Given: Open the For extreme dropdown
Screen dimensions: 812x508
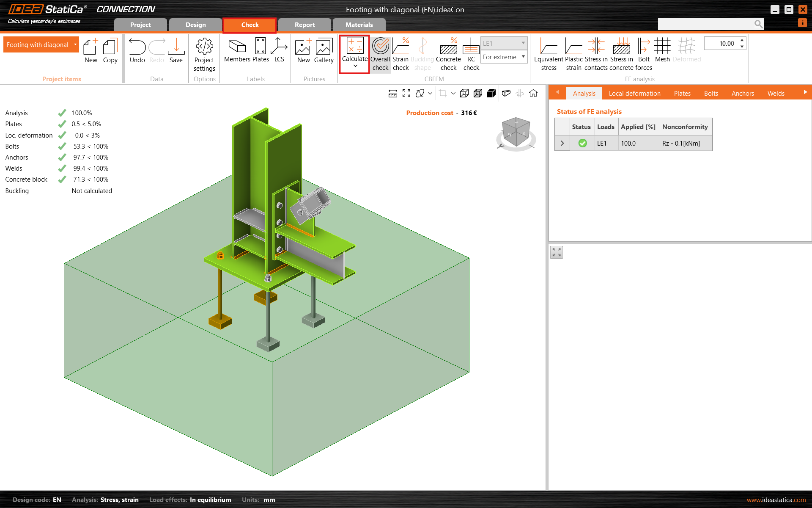Looking at the screenshot, I should tap(504, 57).
